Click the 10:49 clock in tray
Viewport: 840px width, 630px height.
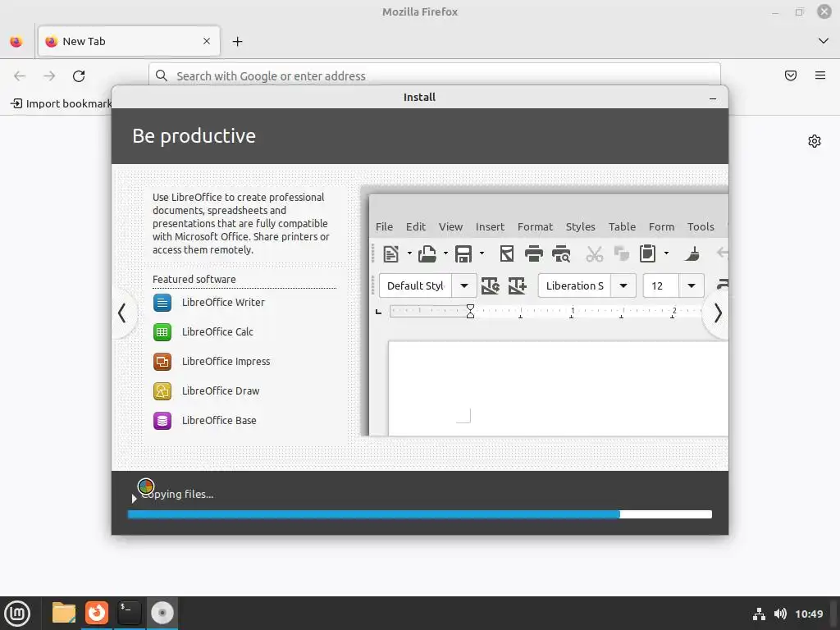809,614
